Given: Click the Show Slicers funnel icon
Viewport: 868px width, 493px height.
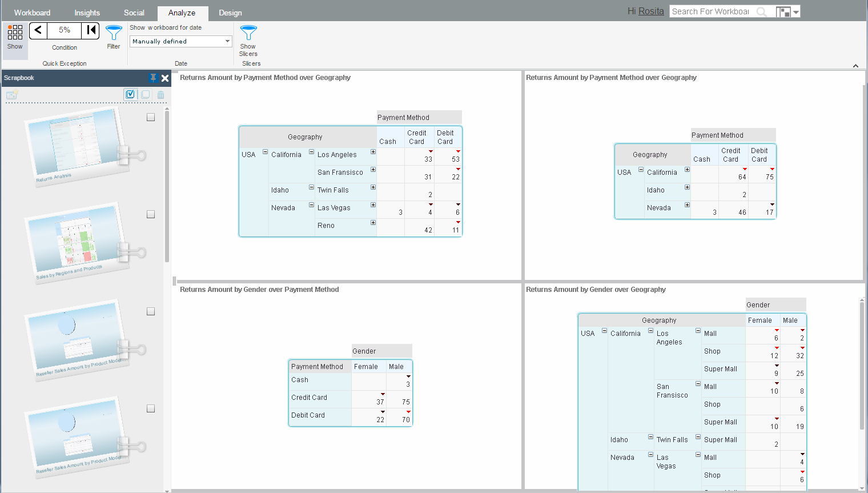Looking at the screenshot, I should point(248,33).
